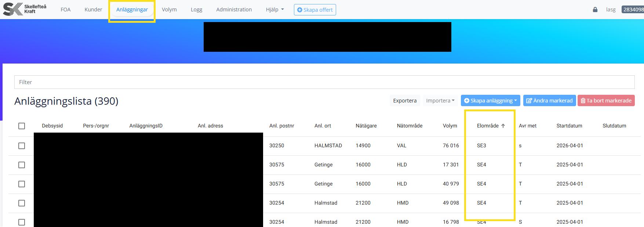Open the Volym page
This screenshot has width=644, height=227.
(x=169, y=10)
